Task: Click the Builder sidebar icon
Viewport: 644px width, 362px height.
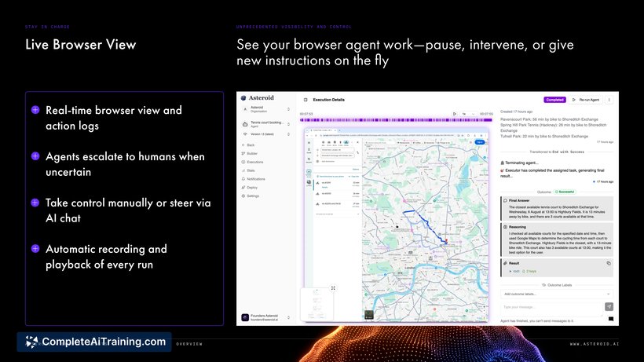Action: click(x=243, y=153)
